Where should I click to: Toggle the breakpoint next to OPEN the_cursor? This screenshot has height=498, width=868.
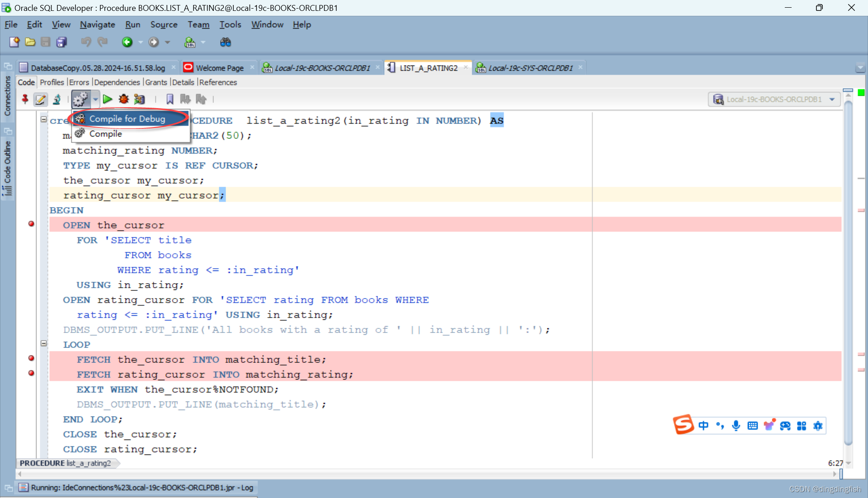pyautogui.click(x=31, y=223)
